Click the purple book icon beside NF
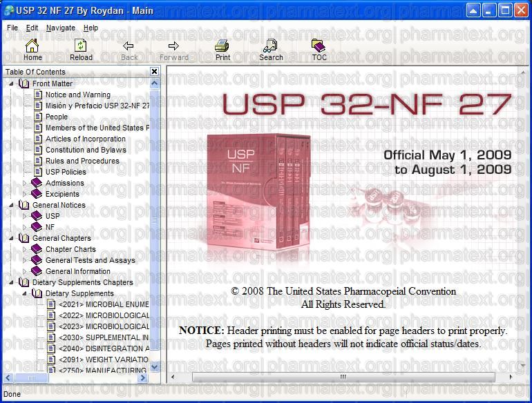The height and width of the screenshot is (403, 532). coord(37,227)
